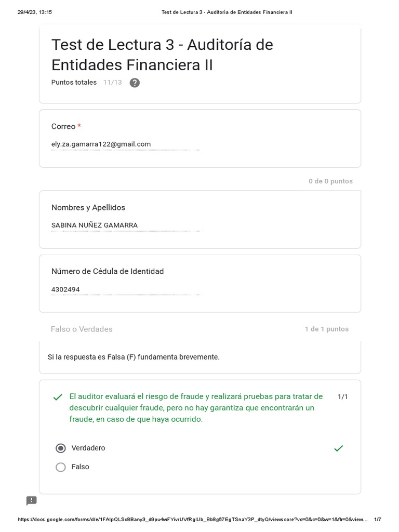
Task: Click the Puntos totales 11/13 score
Action: pyautogui.click(x=86, y=83)
